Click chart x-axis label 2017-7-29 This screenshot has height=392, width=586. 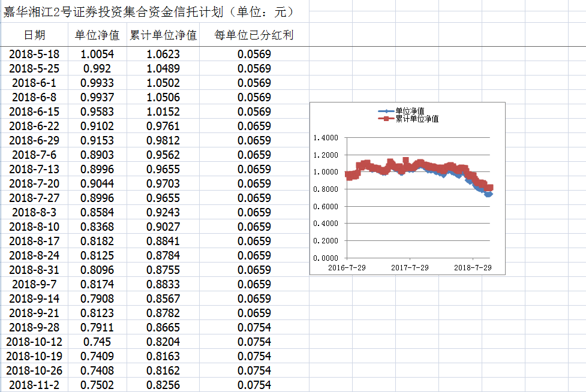point(410,268)
